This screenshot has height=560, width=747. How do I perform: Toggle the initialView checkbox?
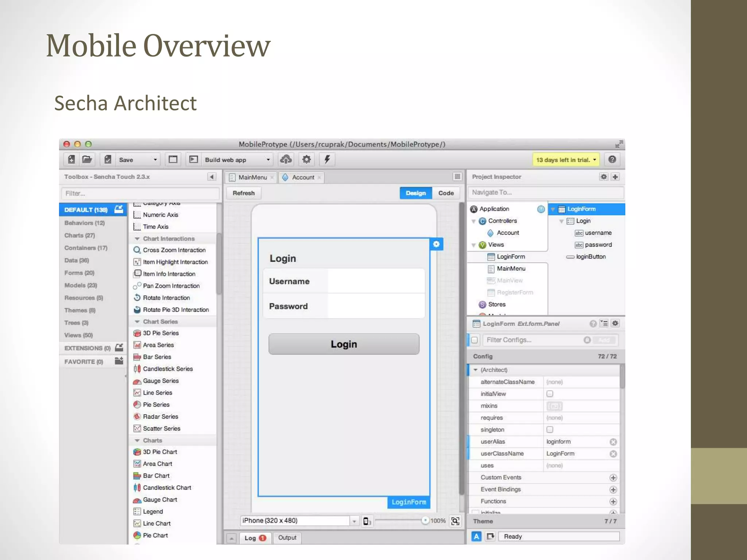(550, 394)
